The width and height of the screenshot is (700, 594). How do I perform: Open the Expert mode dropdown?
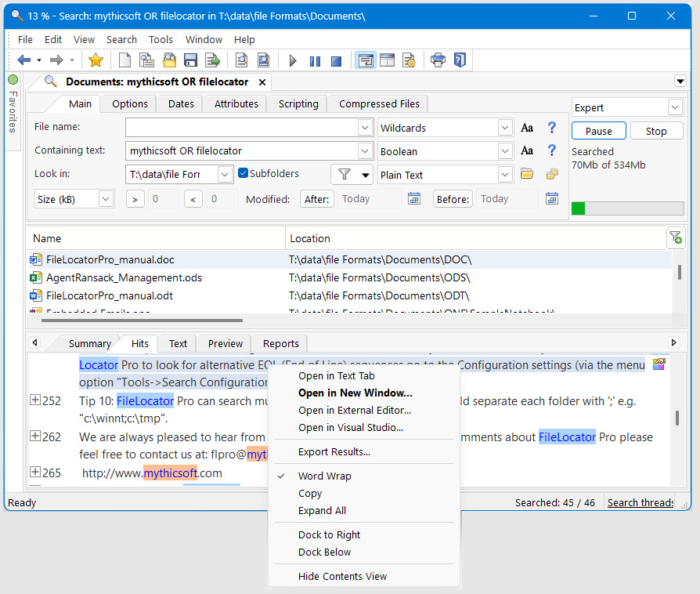pos(675,107)
